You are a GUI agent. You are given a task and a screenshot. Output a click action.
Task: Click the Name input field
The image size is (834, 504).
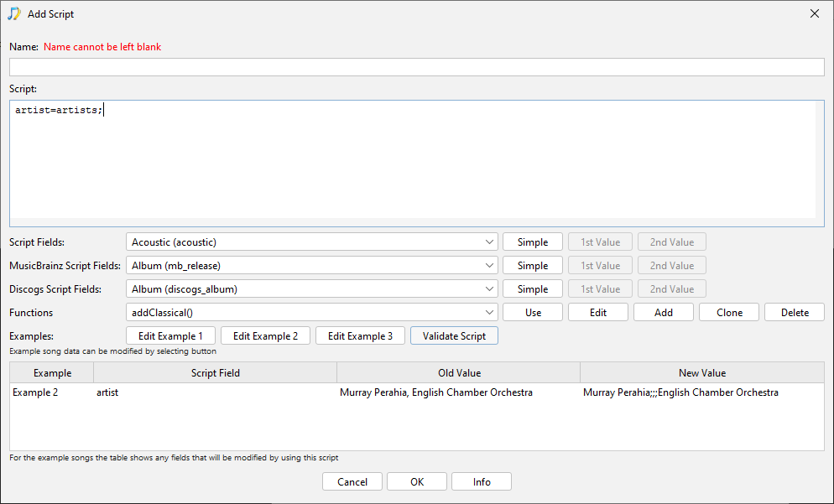click(x=416, y=67)
